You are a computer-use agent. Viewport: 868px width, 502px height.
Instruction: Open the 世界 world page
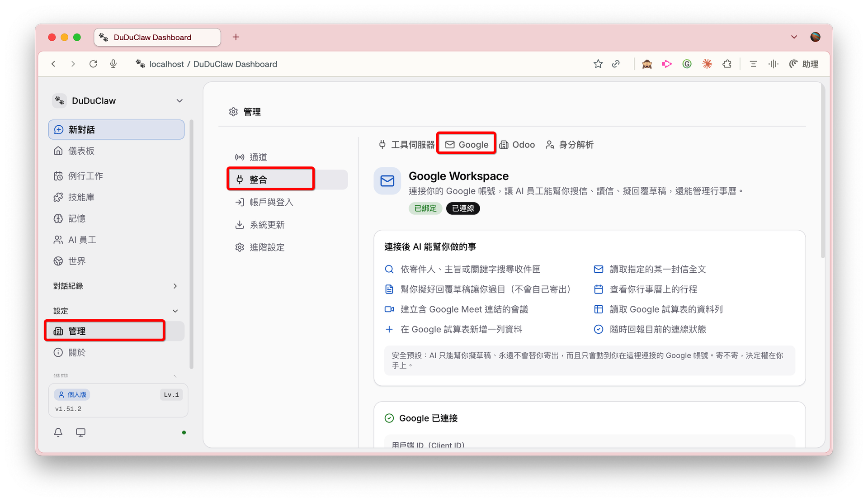click(x=116, y=261)
